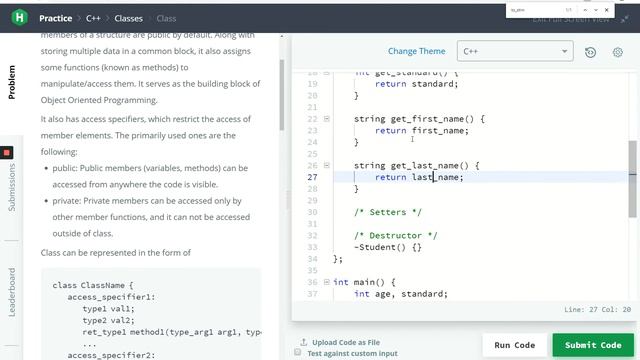Image resolution: width=640 pixels, height=360 pixels.
Task: Click 'type1 val1;' in sample code
Action: (108, 309)
